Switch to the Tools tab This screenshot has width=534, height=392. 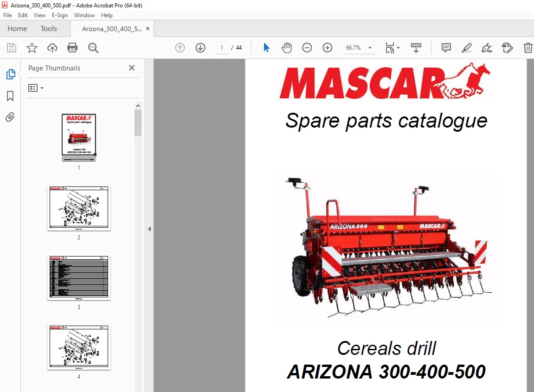click(49, 29)
